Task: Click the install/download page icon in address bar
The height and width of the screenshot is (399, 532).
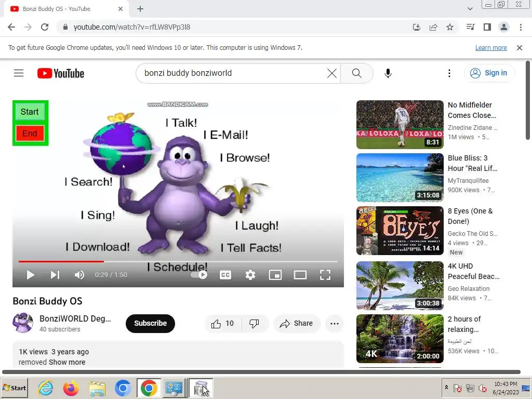Action: [417, 27]
